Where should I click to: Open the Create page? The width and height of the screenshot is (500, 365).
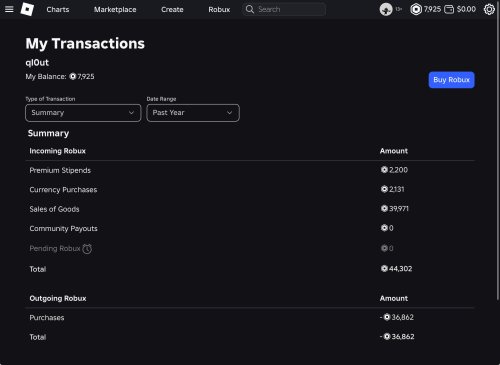[172, 10]
